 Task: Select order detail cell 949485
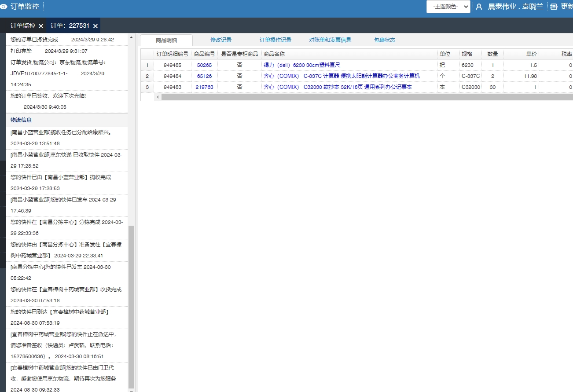coord(173,65)
